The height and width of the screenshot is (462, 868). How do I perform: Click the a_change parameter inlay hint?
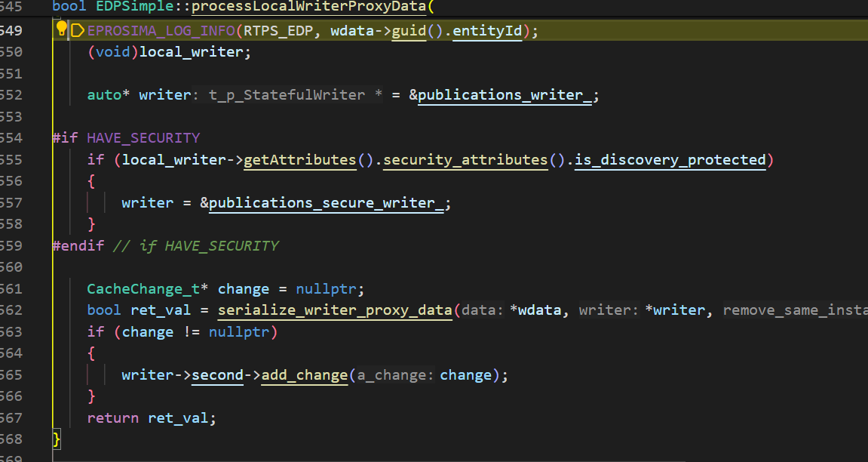(393, 375)
